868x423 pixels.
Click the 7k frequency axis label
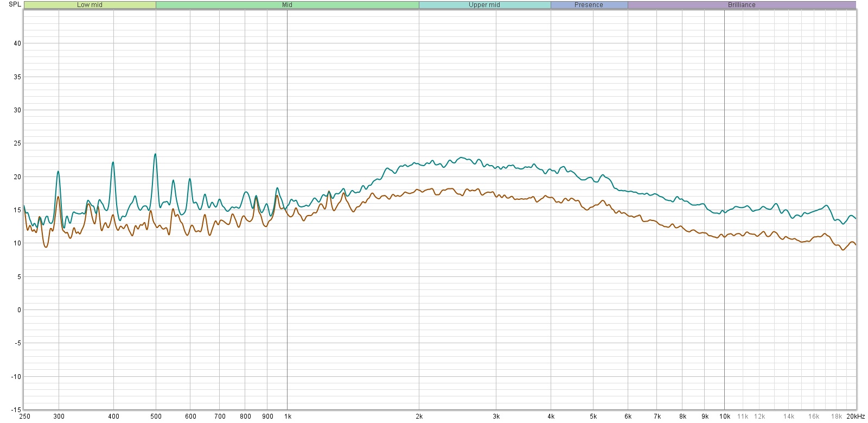658,416
